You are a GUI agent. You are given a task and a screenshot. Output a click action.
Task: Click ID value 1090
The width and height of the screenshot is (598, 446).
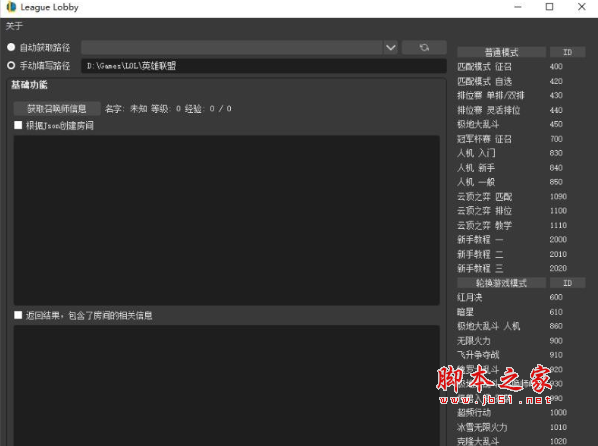click(558, 196)
